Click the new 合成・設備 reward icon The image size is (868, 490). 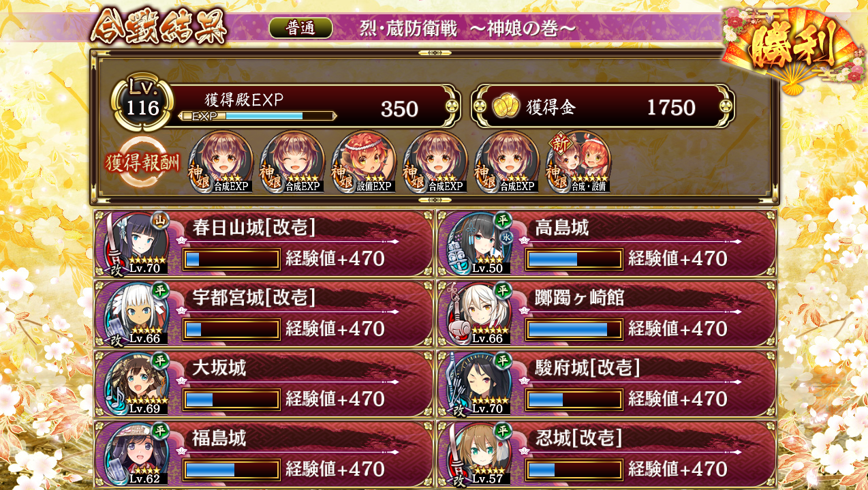578,162
